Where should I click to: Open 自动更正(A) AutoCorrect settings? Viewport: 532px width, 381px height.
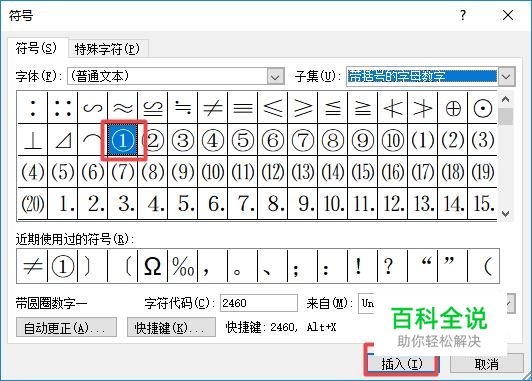coord(66,327)
